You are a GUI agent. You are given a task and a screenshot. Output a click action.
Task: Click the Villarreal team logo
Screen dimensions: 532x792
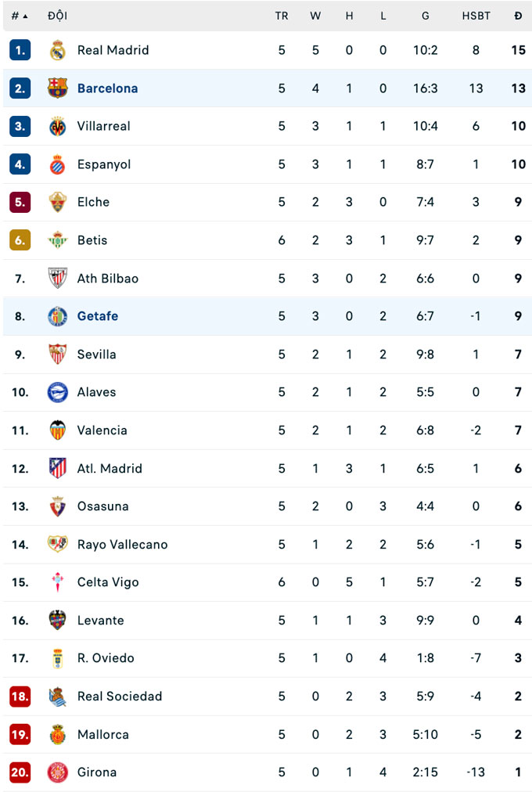(x=58, y=126)
